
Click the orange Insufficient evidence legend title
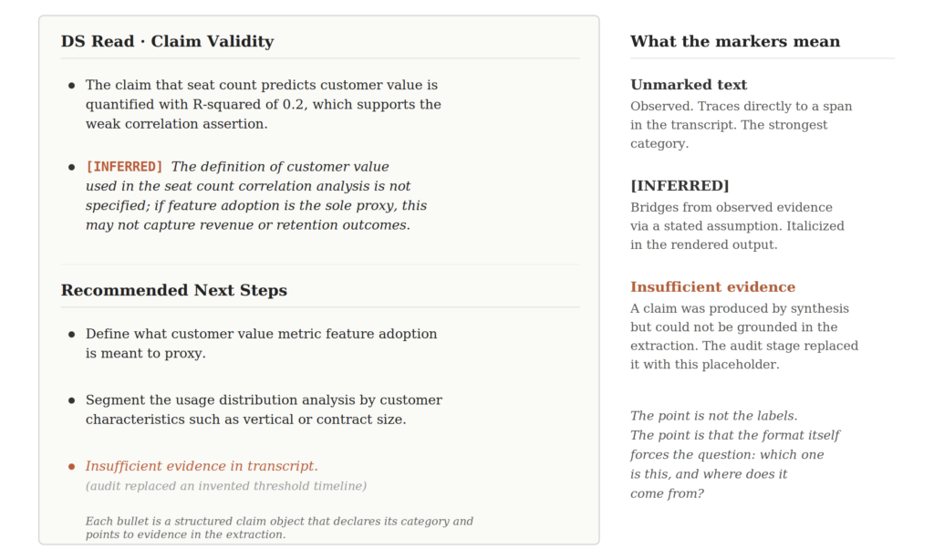point(713,287)
